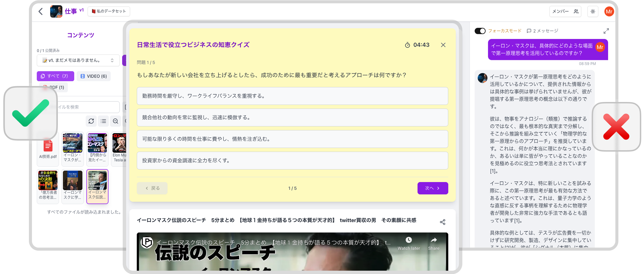Open the メンバー members button
The width and height of the screenshot is (644, 274).
565,11
